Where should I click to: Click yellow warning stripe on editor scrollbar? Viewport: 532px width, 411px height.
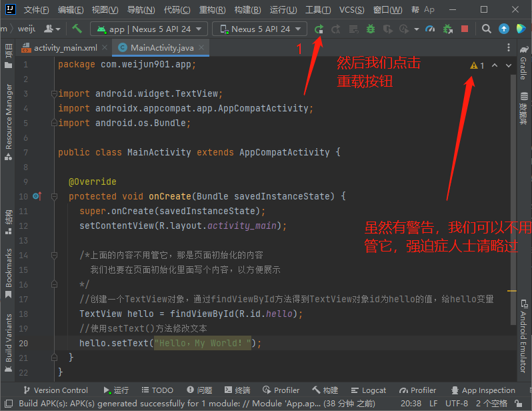click(x=511, y=291)
